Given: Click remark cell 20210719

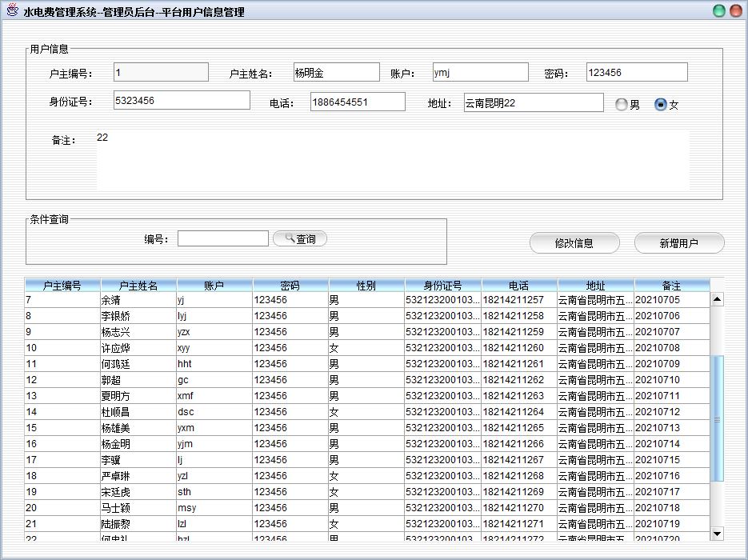Looking at the screenshot, I should point(672,524).
